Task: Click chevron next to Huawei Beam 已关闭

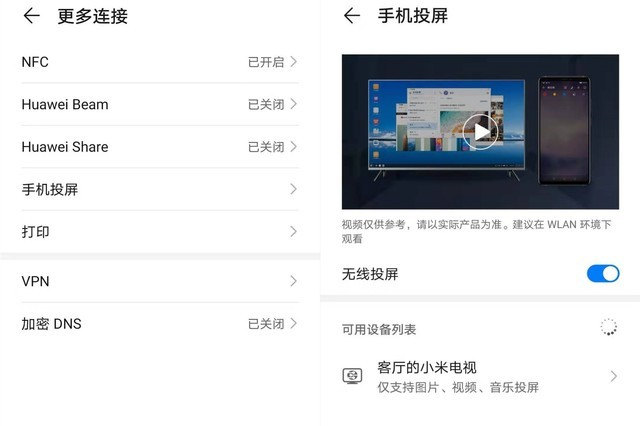Action: (293, 104)
